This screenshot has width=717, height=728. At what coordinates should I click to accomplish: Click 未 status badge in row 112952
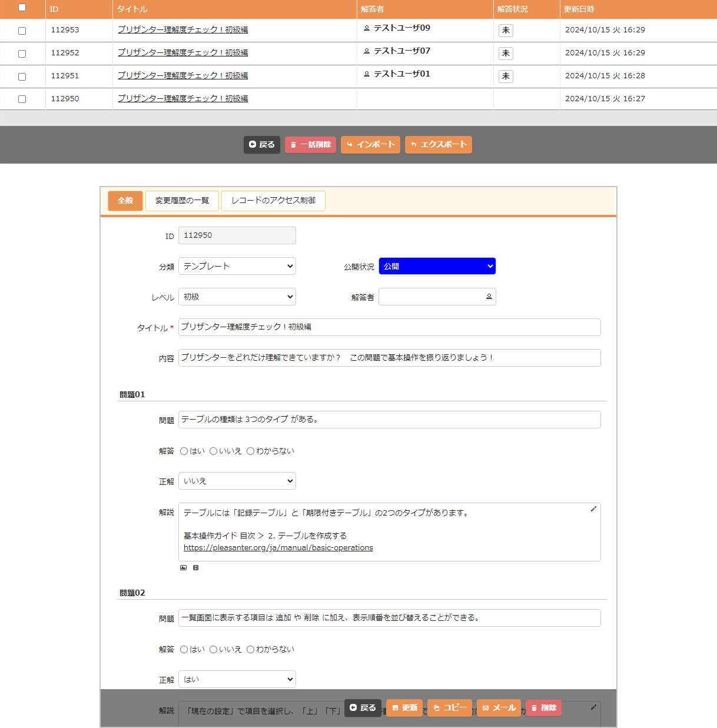(x=506, y=54)
